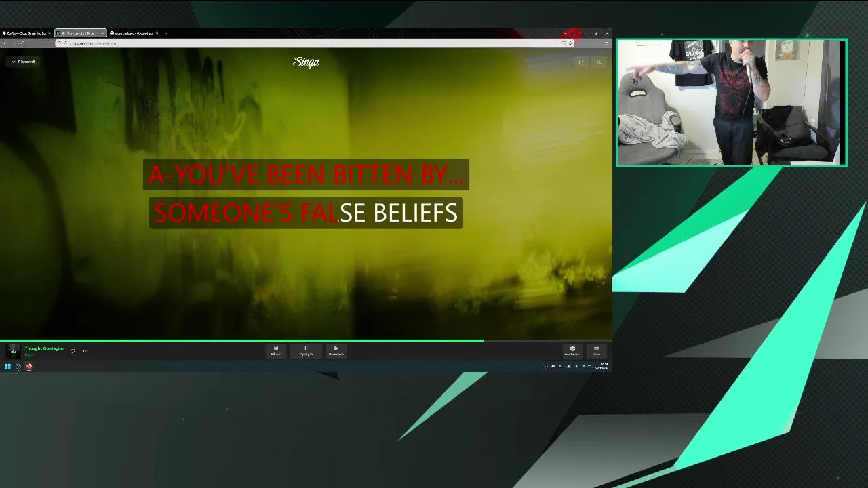
Task: Seek within the green song progress bar
Action: [x=306, y=340]
